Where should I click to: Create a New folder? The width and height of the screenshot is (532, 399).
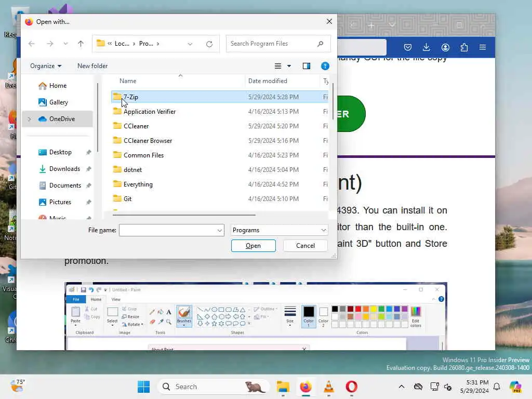point(92,66)
